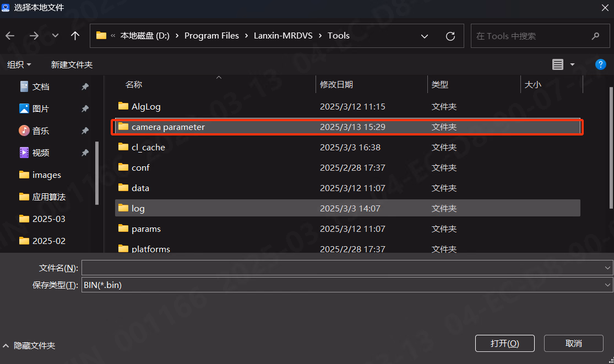Select the log folder
The width and height of the screenshot is (614, 364).
[347, 208]
